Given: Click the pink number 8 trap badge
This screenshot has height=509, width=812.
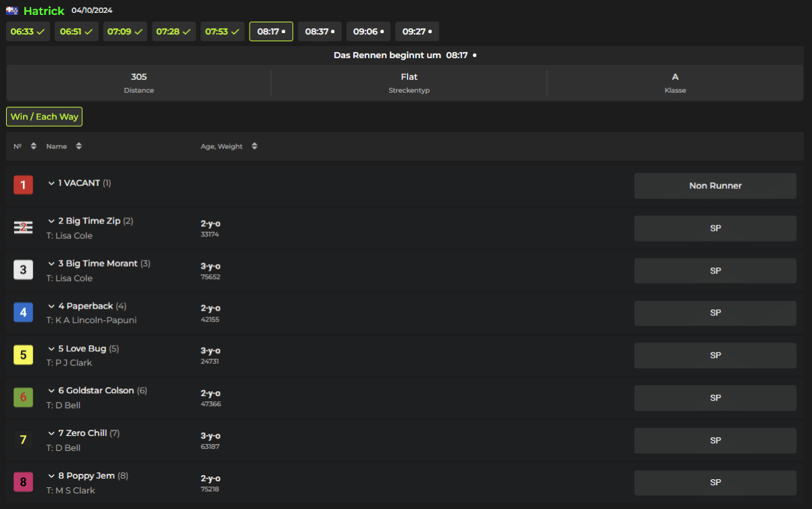Looking at the screenshot, I should [x=23, y=482].
